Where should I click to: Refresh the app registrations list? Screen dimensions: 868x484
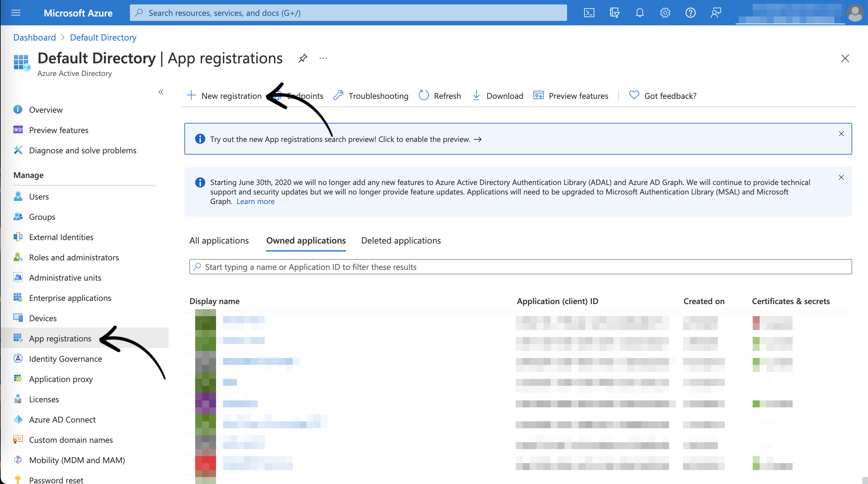[x=440, y=96]
